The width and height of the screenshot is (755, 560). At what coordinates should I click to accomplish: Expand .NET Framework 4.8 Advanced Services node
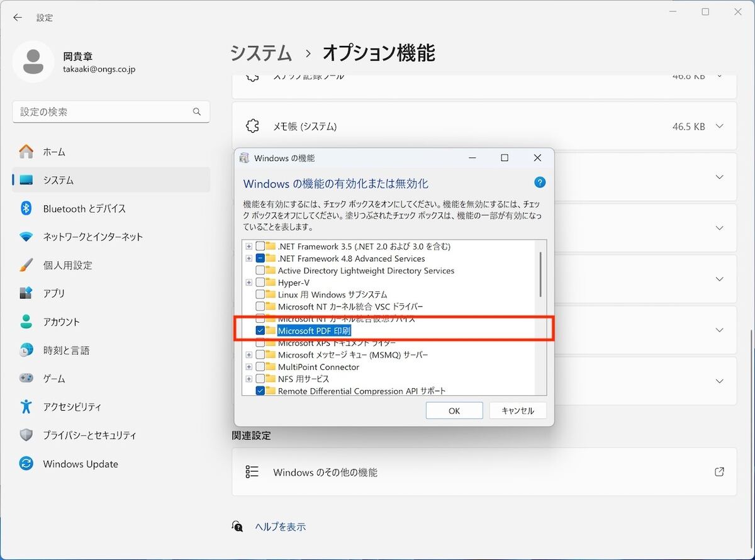pyautogui.click(x=249, y=259)
